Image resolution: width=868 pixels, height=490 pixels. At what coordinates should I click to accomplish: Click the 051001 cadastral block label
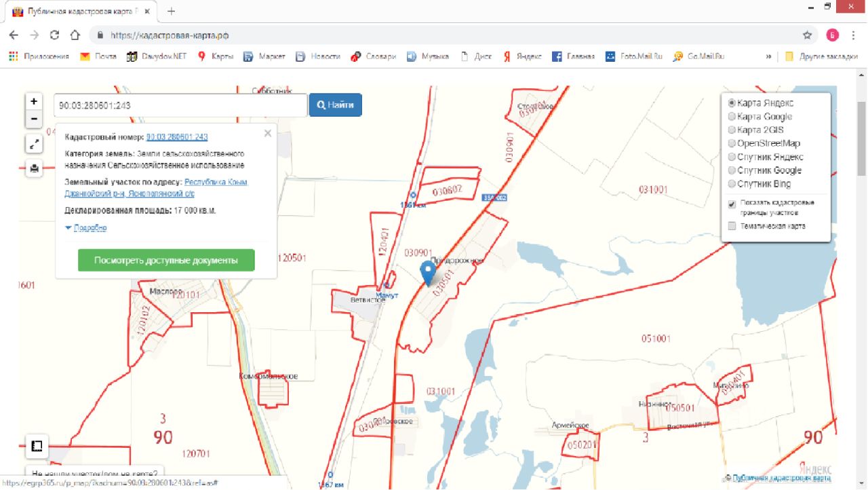pyautogui.click(x=655, y=338)
